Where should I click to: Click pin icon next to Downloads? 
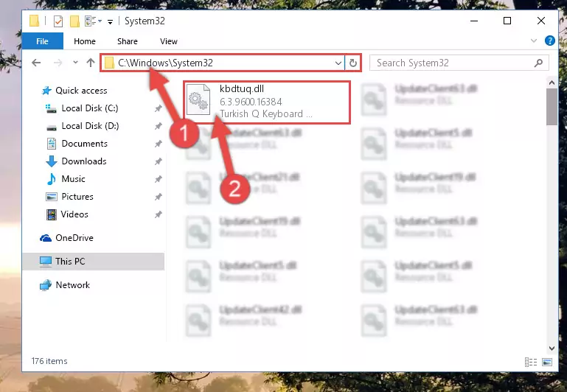tap(159, 161)
